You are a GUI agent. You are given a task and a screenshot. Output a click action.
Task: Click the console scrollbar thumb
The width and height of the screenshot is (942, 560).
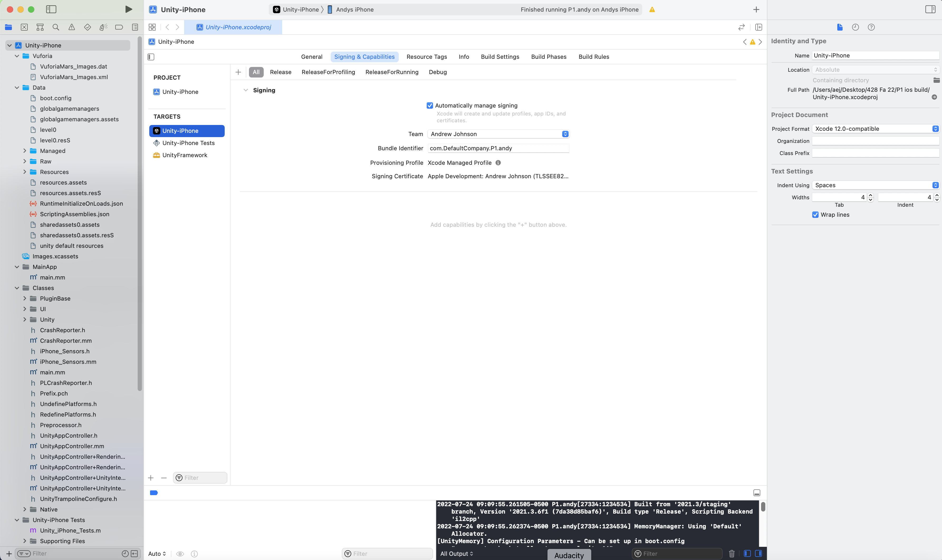pos(763,507)
